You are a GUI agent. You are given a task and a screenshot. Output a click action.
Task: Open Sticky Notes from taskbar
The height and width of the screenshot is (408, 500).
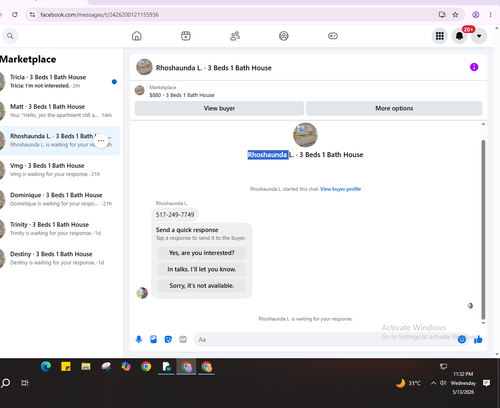coord(66,367)
